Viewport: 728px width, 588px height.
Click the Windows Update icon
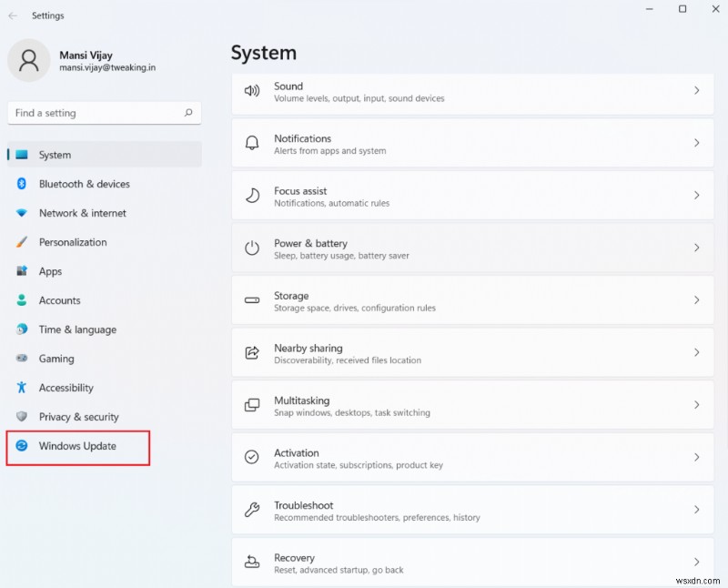point(20,446)
